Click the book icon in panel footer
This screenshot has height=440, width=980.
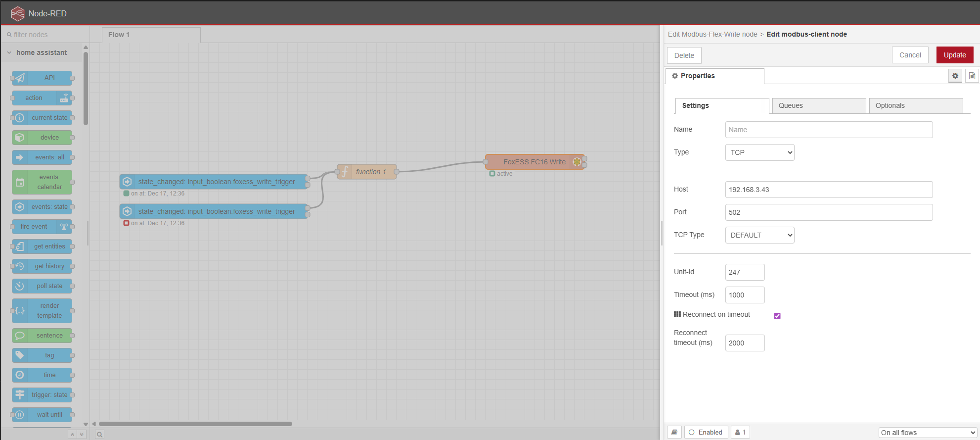(674, 432)
